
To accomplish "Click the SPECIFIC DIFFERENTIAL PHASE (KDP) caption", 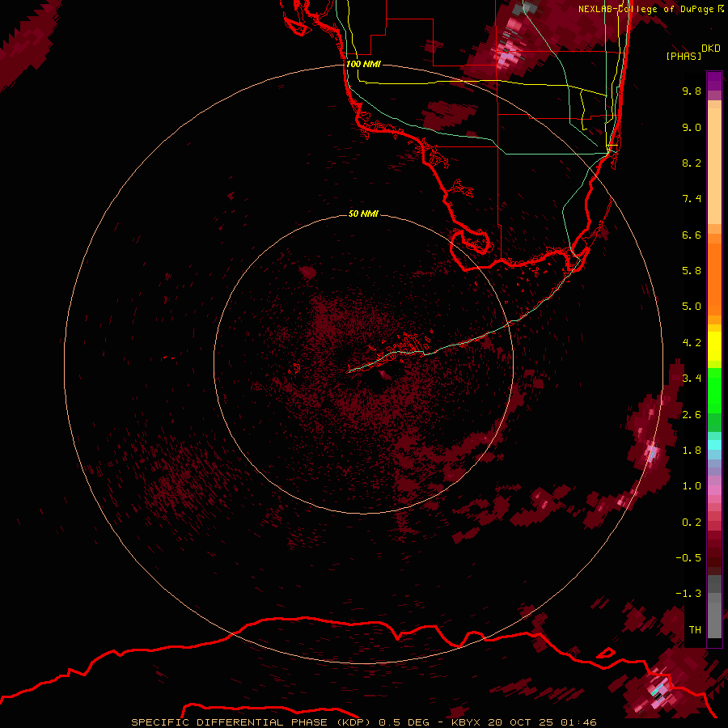I will [x=252, y=722].
